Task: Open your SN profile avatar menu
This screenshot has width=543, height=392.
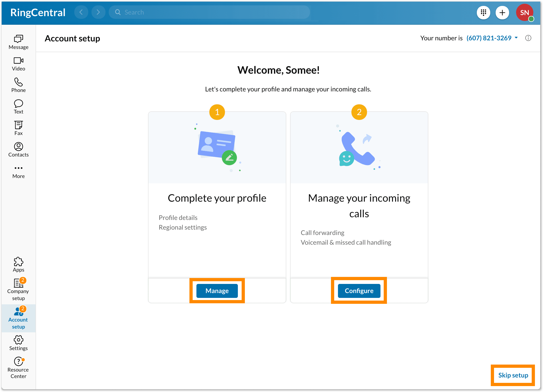Action: coord(524,12)
